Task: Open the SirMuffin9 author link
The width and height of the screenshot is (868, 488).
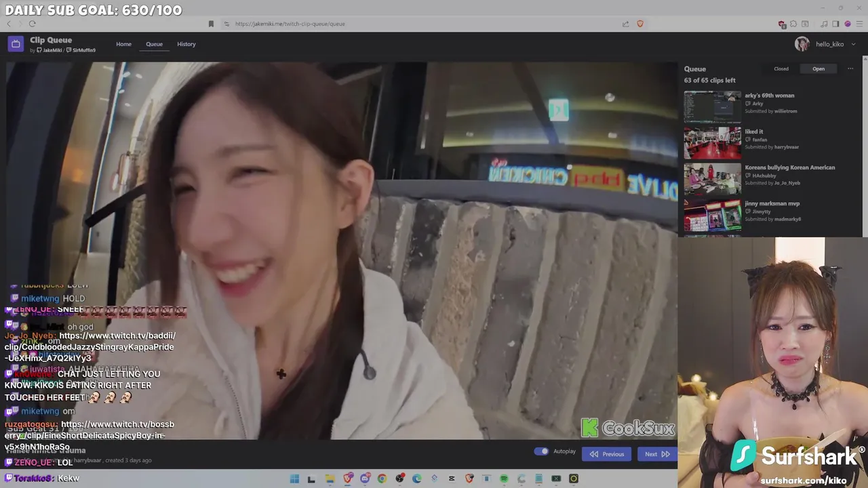Action: tap(81, 50)
